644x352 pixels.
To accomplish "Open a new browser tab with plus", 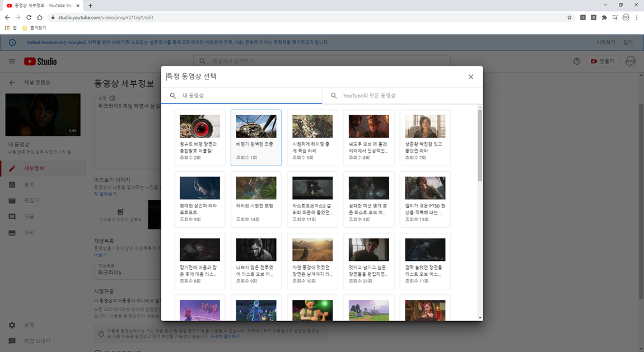I will tap(90, 6).
